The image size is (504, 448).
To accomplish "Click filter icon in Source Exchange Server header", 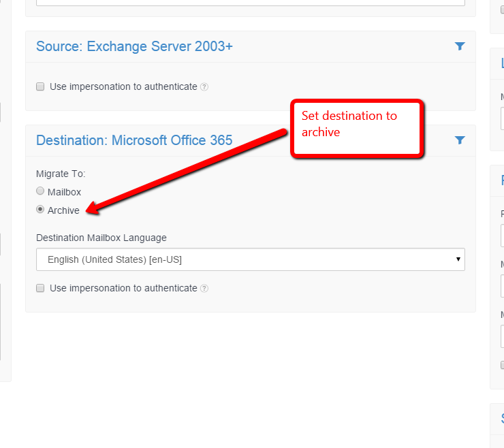I will (460, 46).
